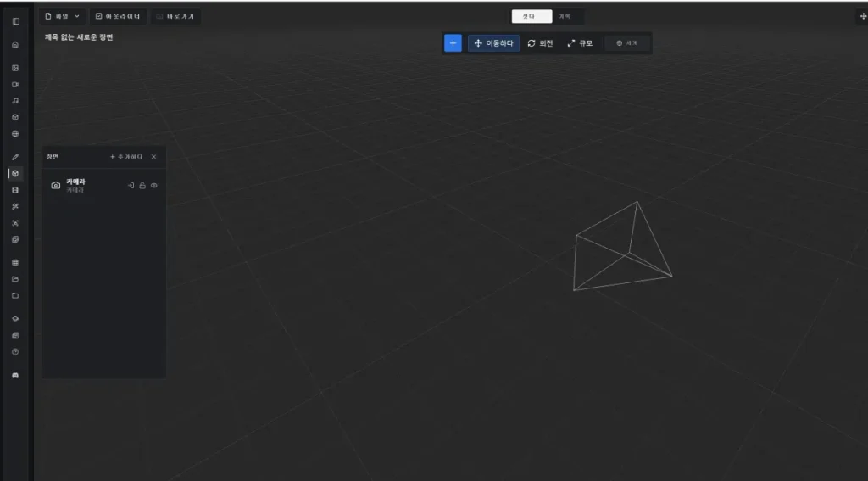Click the third top bar button with keyboard icon
868x481 pixels.
pos(176,17)
